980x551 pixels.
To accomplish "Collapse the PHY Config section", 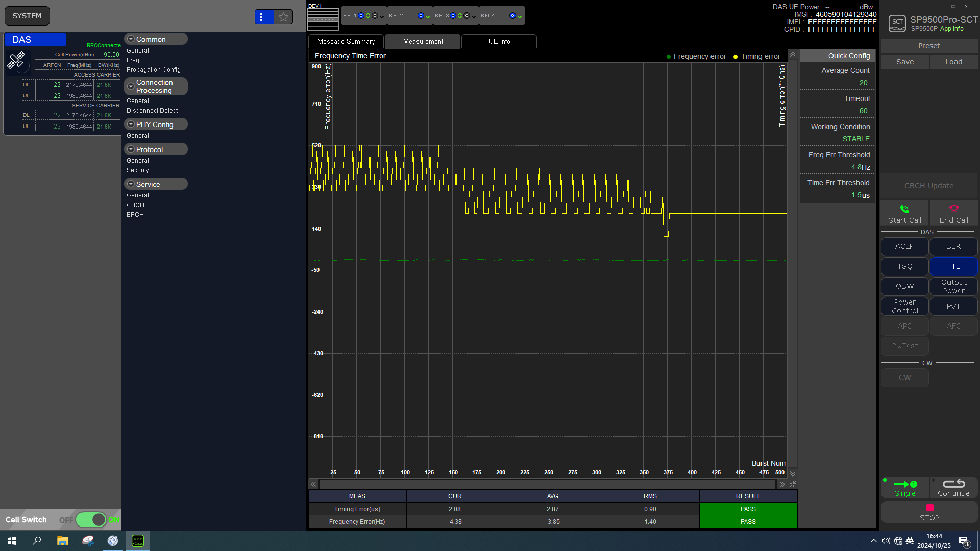I will click(131, 124).
